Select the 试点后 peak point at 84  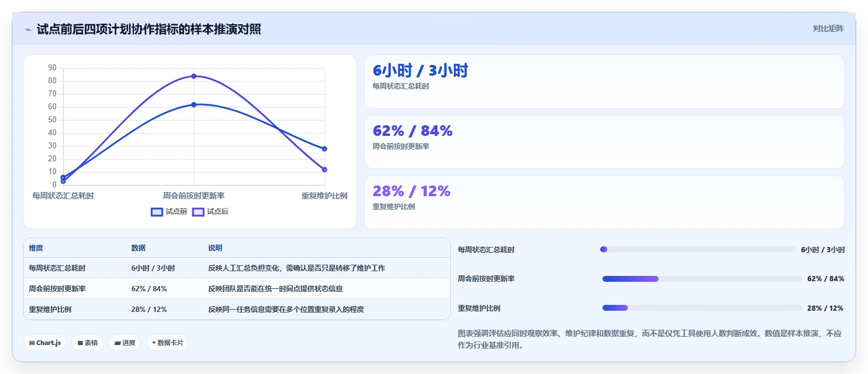[194, 76]
